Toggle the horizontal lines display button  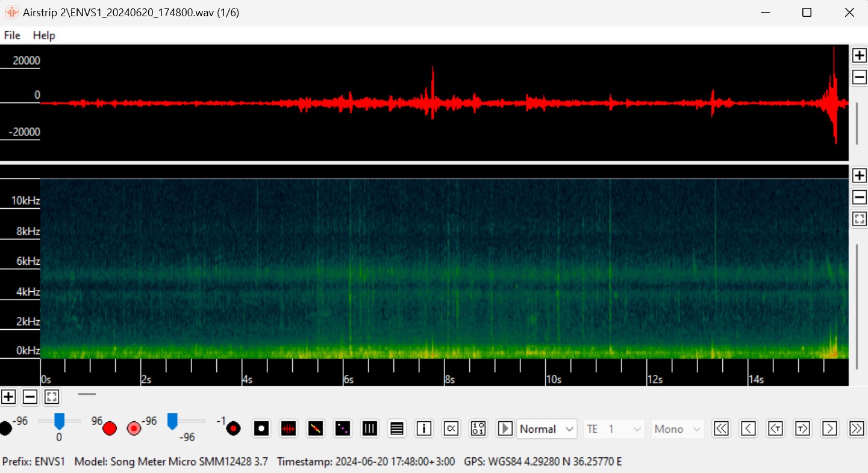pyautogui.click(x=397, y=428)
